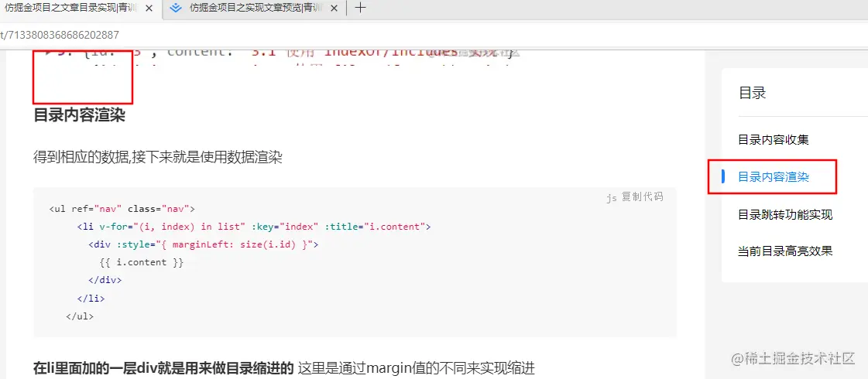868x379 pixels.
Task: Close the 实现文章预览 browser tab
Action: (334, 8)
